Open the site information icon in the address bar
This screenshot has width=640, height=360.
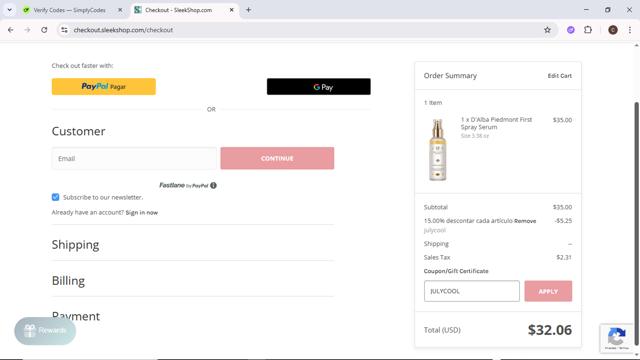point(64,30)
